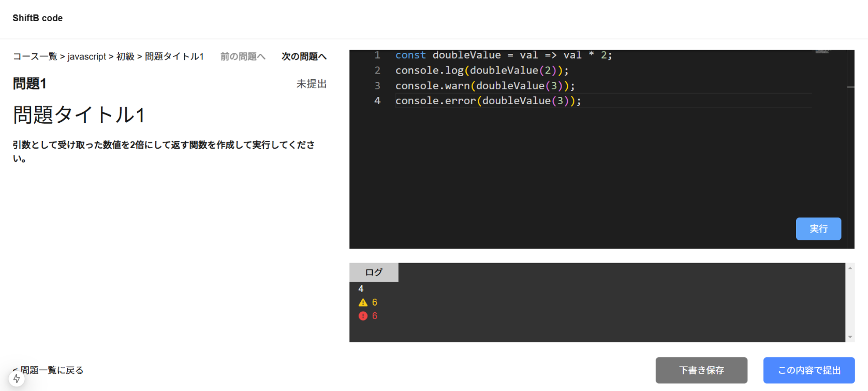Return to the list via 問題一覧に戻る

click(x=51, y=370)
